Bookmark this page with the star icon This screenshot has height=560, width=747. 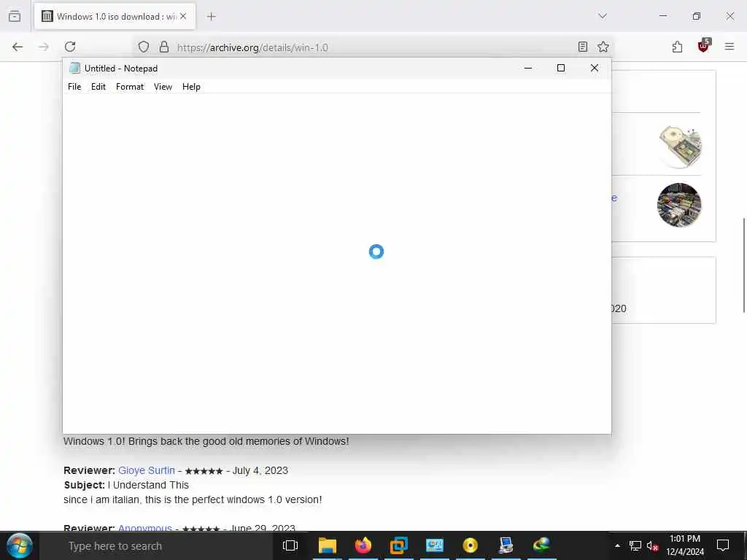click(603, 47)
